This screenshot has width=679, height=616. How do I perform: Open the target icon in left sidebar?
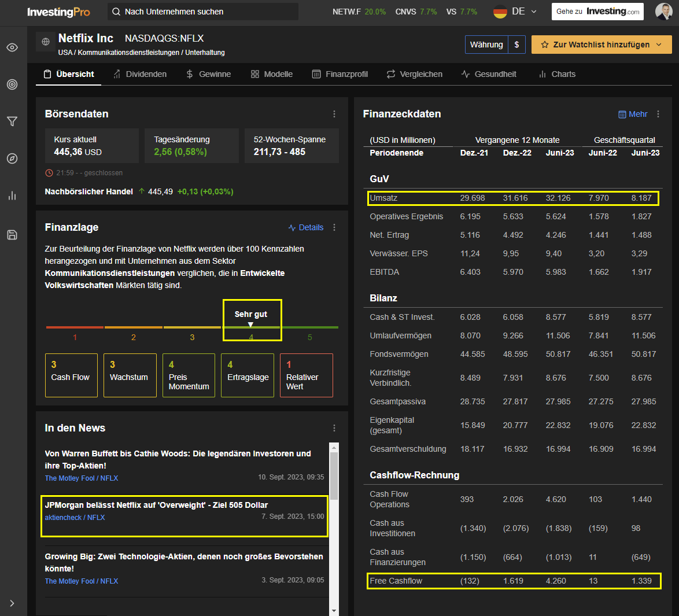(x=12, y=84)
